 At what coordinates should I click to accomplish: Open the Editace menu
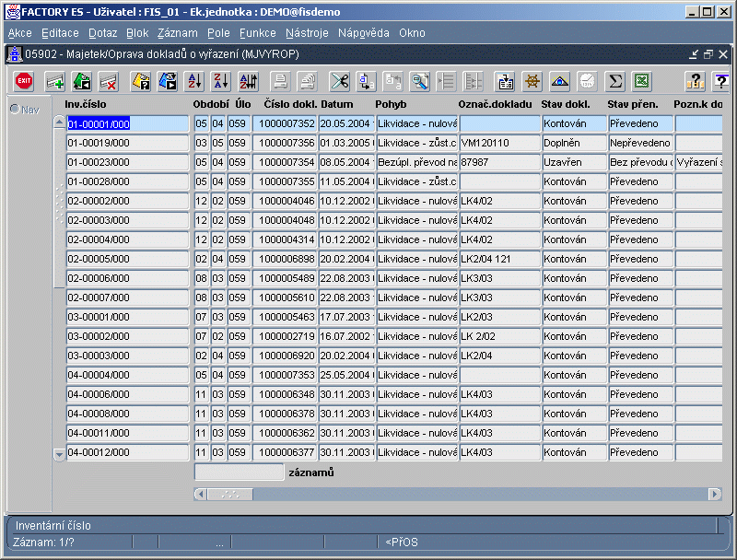(60, 33)
